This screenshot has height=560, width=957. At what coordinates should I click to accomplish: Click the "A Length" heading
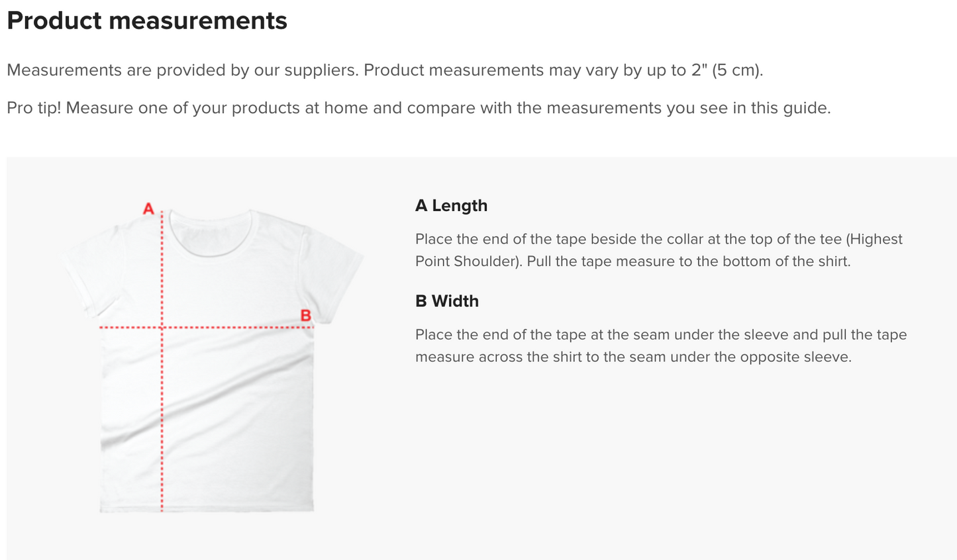(451, 206)
